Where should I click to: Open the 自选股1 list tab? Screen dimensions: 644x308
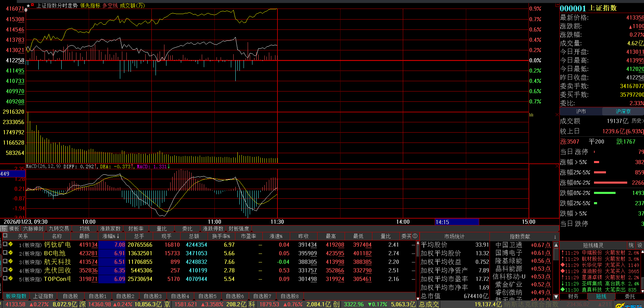[98, 296]
